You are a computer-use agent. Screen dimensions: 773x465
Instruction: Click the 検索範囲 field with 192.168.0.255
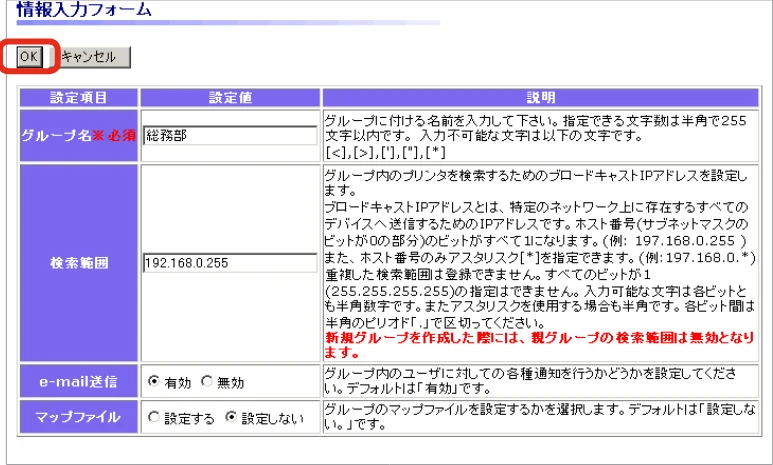pyautogui.click(x=230, y=263)
